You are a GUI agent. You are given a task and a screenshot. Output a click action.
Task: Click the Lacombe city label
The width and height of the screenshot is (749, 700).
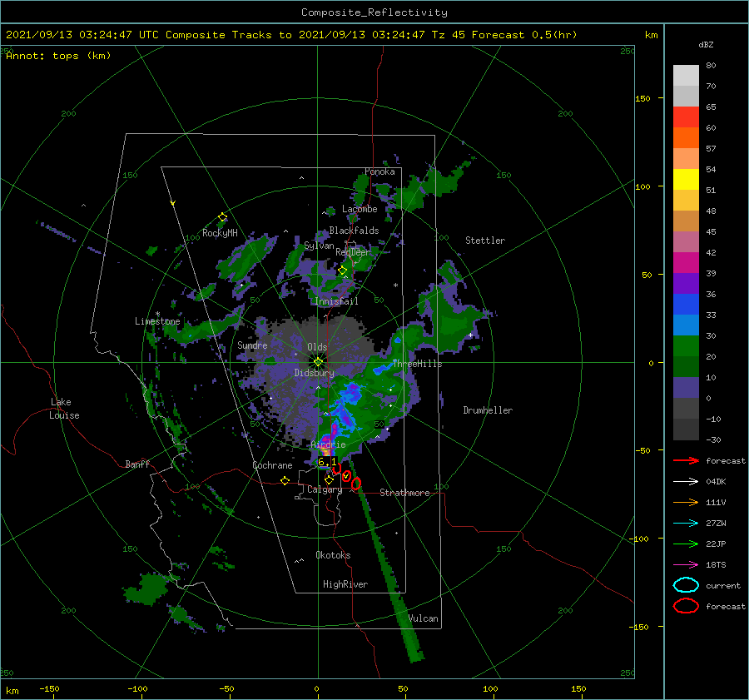tap(360, 209)
